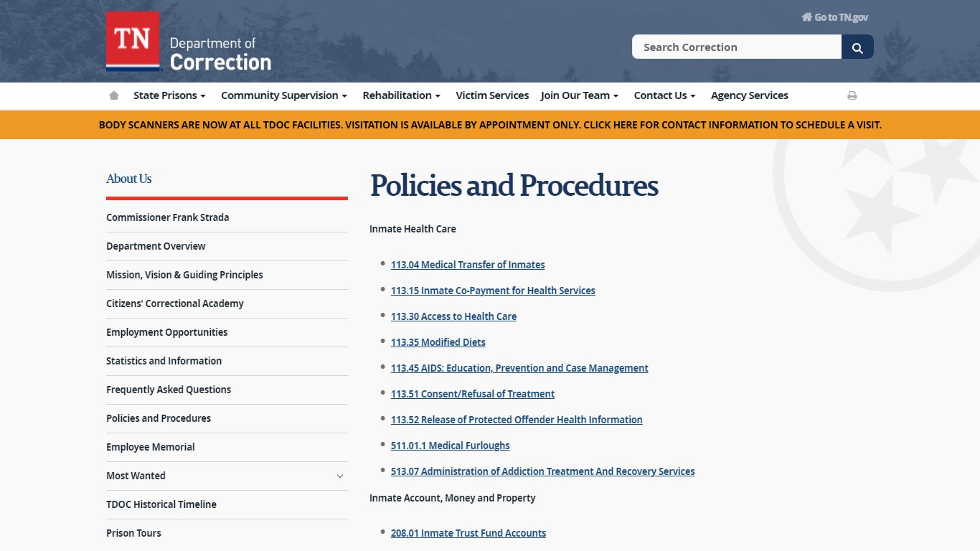Click the TN Department of Correction logo

pos(189,42)
